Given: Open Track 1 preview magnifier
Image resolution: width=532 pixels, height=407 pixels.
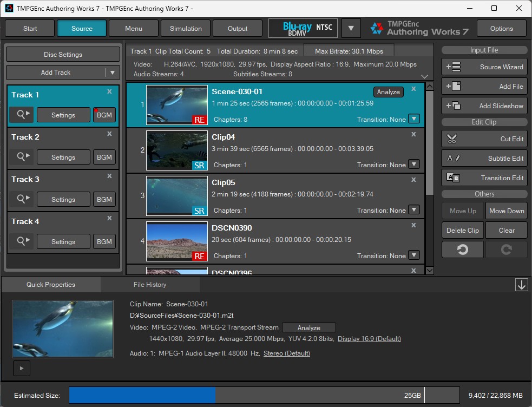Looking at the screenshot, I should pos(21,115).
